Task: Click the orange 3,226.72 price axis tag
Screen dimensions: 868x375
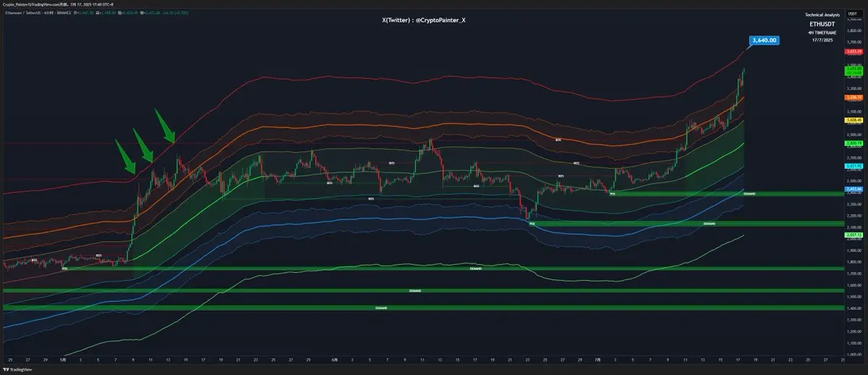Action: tap(853, 98)
